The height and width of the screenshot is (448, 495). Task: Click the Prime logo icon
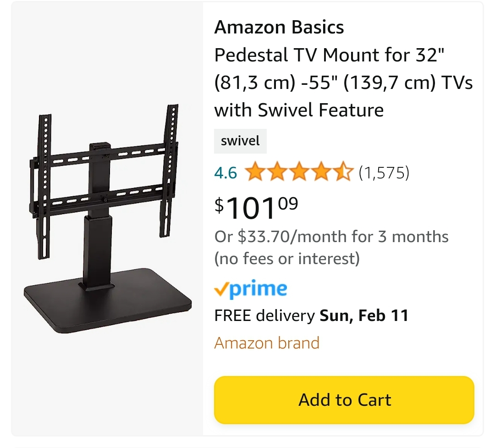coord(251,289)
